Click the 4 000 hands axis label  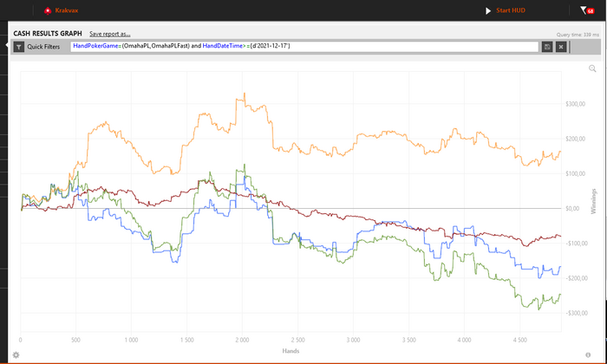pyautogui.click(x=464, y=340)
